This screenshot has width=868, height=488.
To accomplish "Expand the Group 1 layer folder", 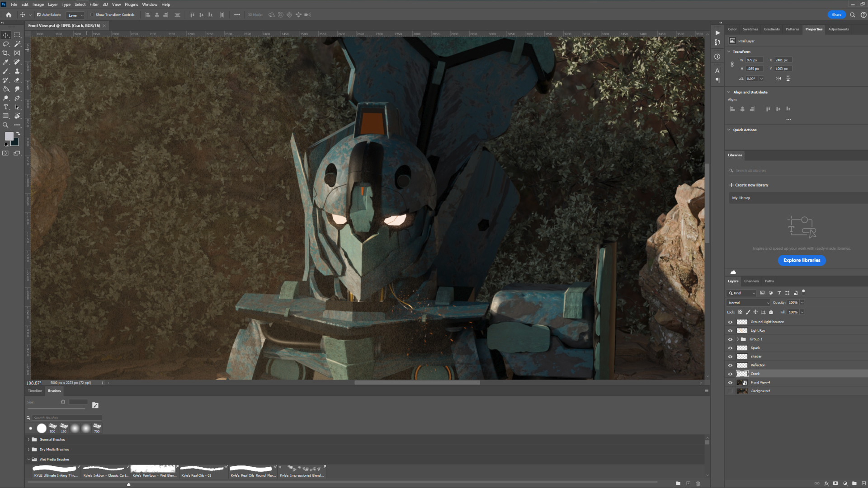I will tap(738, 339).
